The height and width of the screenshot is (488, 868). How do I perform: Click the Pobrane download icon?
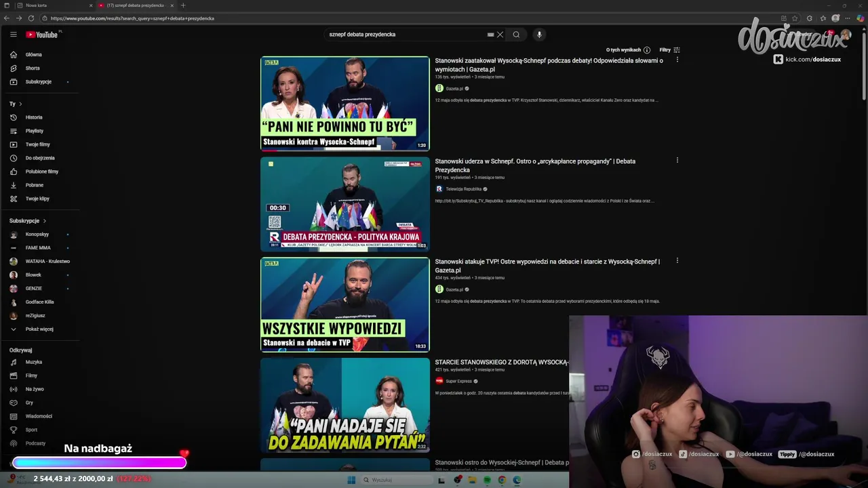click(x=13, y=185)
